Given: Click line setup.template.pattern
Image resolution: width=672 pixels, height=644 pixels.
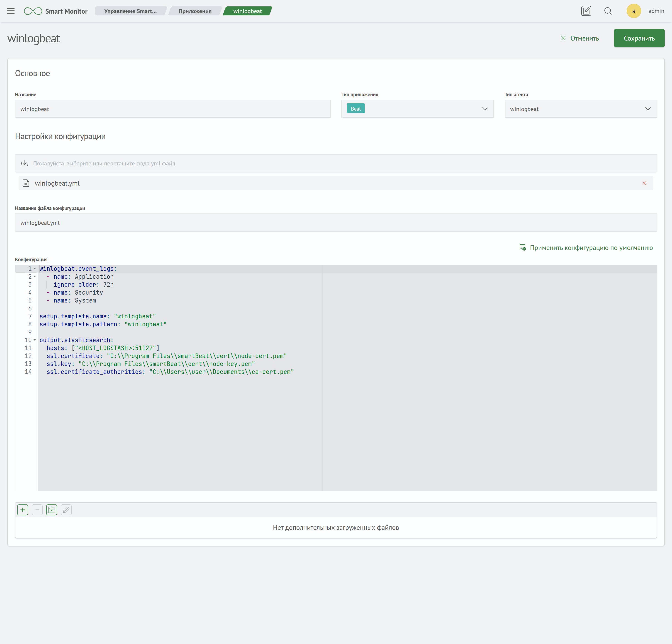Looking at the screenshot, I should tap(103, 324).
